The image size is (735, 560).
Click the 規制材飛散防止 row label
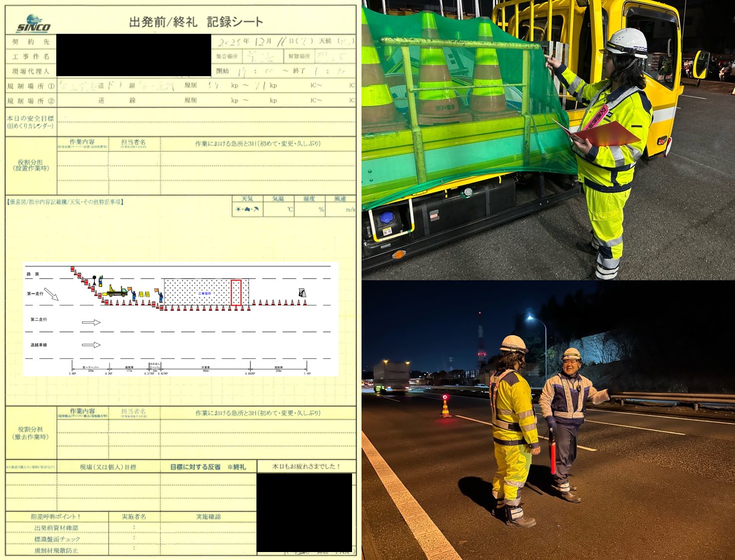tap(56, 551)
